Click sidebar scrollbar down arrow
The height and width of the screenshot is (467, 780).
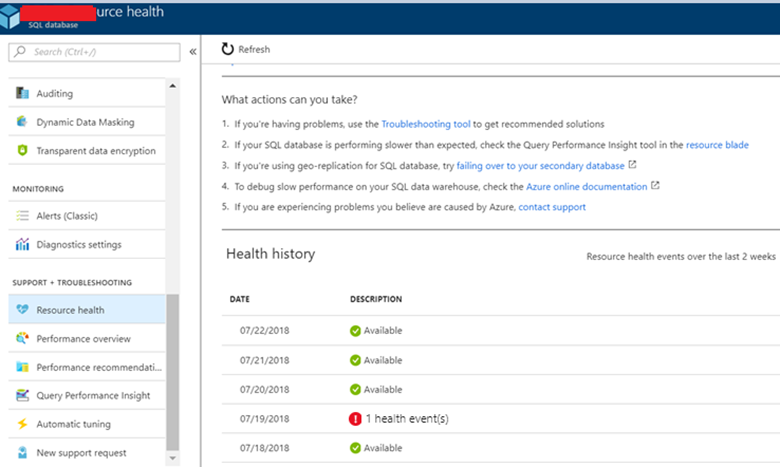point(173,458)
